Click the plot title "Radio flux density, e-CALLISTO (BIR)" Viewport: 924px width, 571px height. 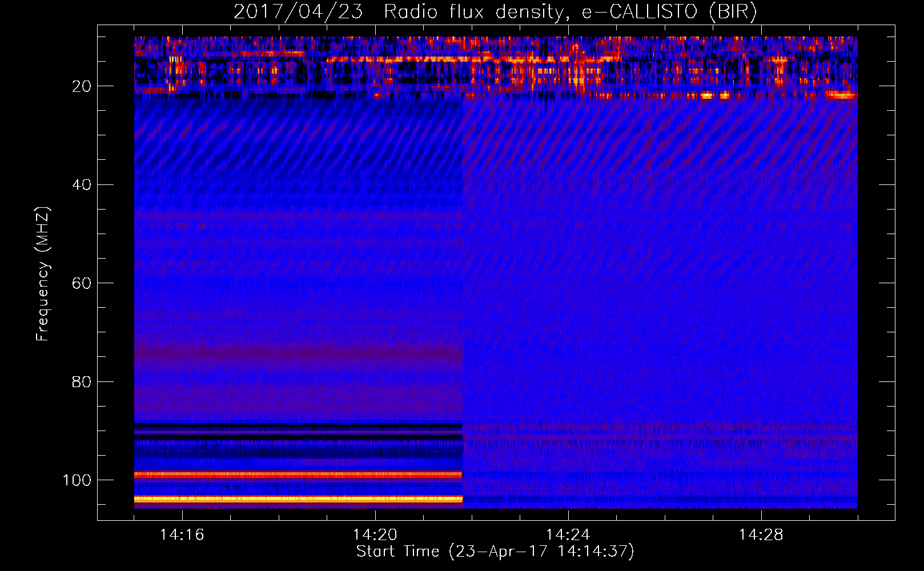pos(570,11)
